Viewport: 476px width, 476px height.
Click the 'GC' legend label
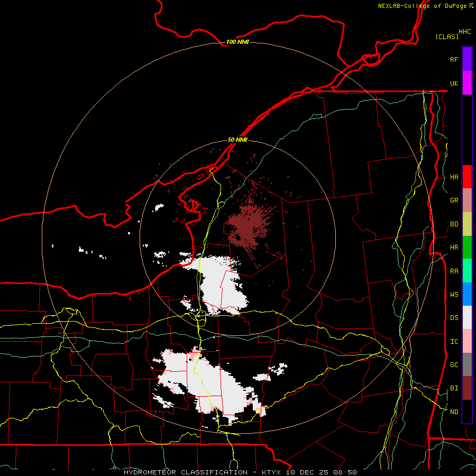click(x=454, y=364)
